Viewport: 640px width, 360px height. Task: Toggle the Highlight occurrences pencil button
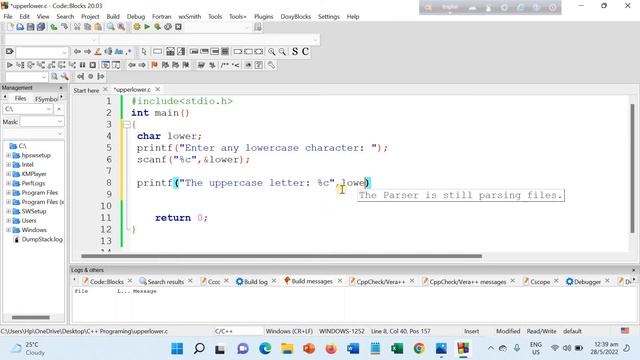tap(98, 52)
